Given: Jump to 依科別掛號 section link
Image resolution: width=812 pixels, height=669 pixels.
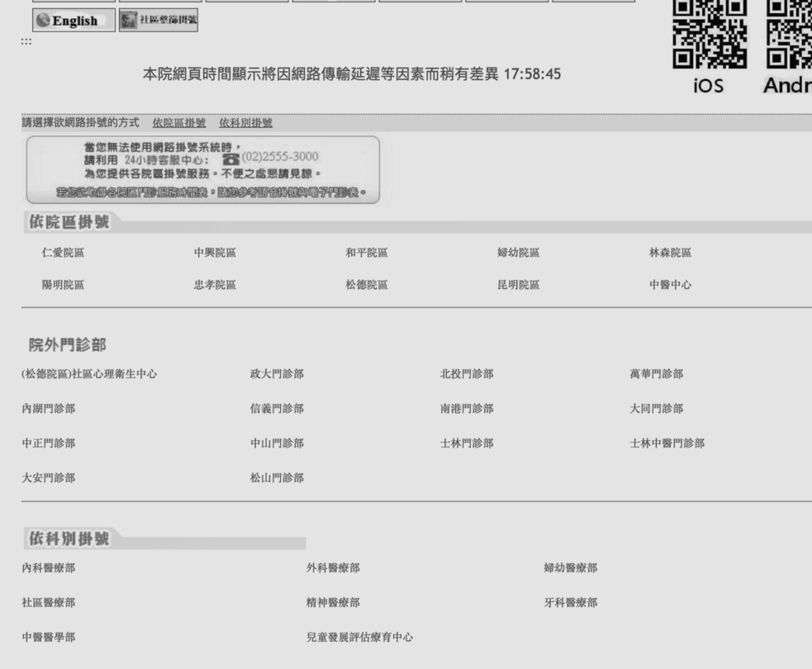Looking at the screenshot, I should click(x=245, y=123).
